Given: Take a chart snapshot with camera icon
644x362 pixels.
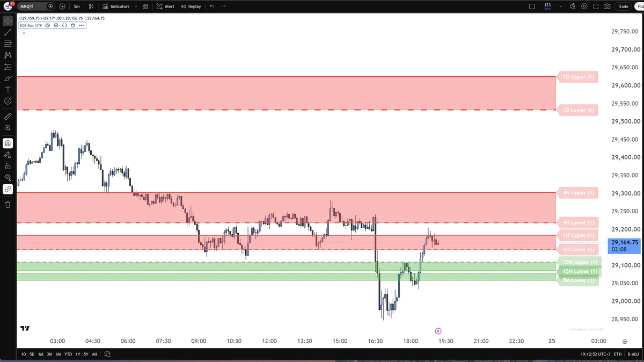Looking at the screenshot, I should [x=607, y=6].
